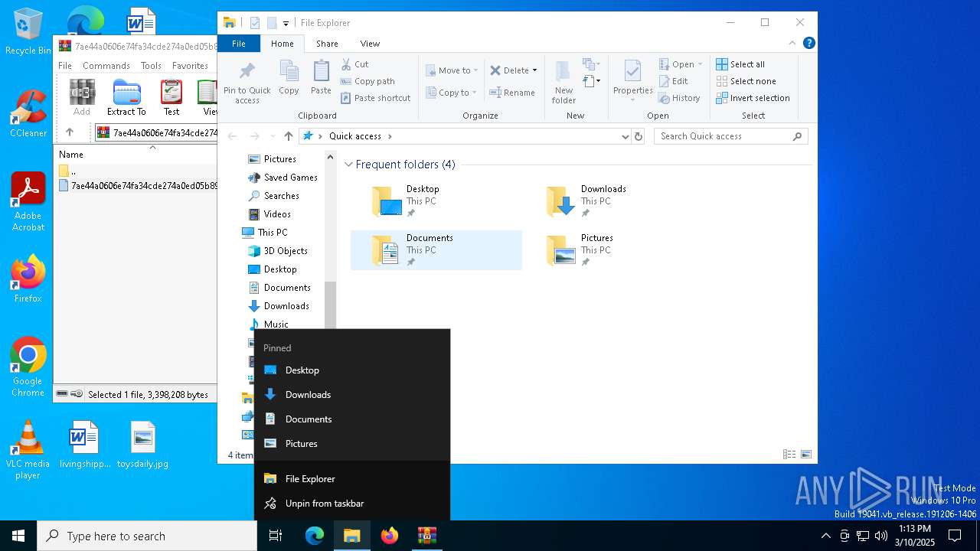Open pinned Downloads in jump list

tap(352, 395)
